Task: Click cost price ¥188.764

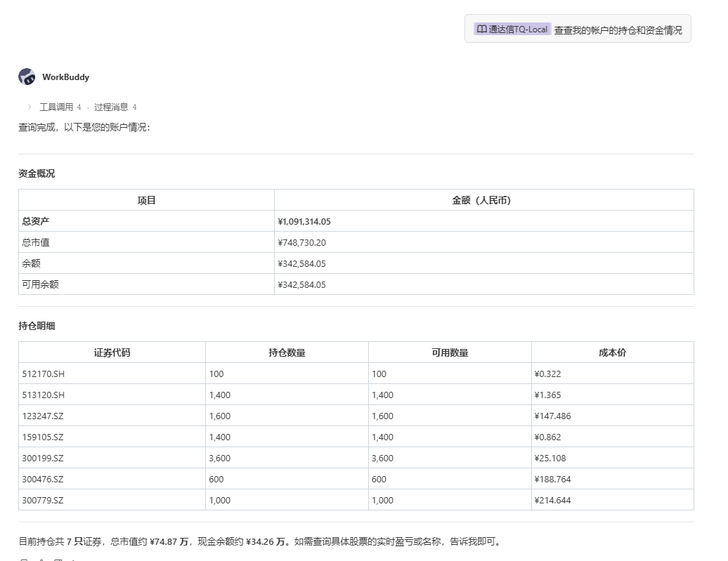Action: pyautogui.click(x=552, y=480)
